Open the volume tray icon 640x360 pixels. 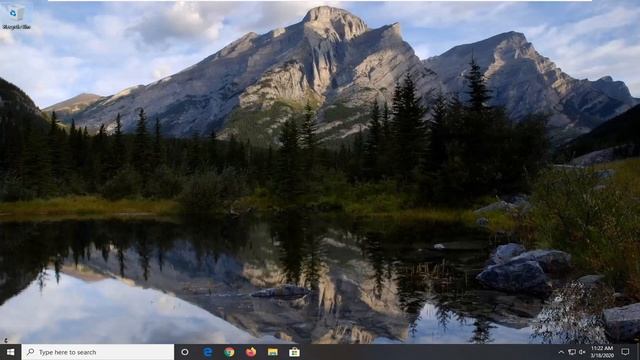[582, 352]
